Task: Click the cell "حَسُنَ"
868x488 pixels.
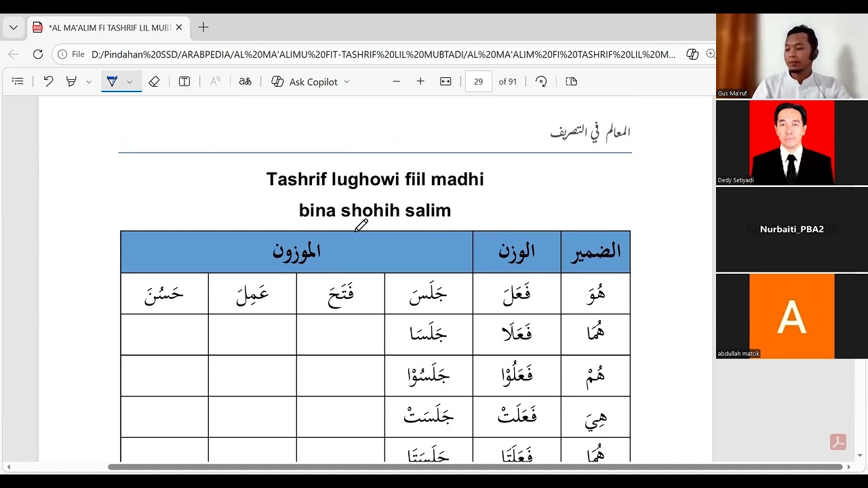Action: pos(164,293)
